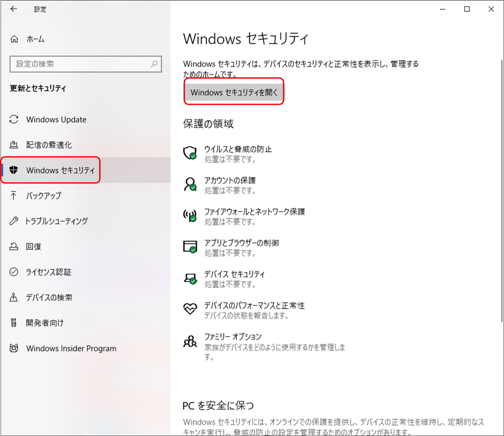Click Windows セキュリティを開く button
This screenshot has height=436, width=504.
(234, 92)
